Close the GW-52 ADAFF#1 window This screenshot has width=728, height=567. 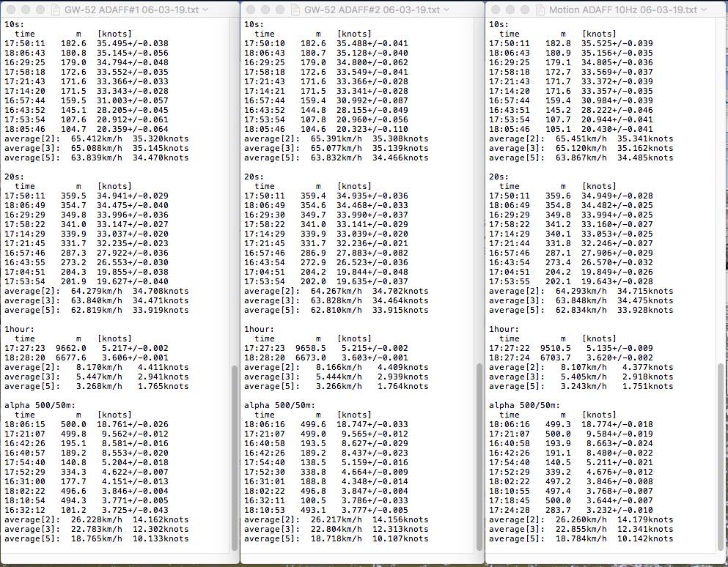(x=10, y=10)
